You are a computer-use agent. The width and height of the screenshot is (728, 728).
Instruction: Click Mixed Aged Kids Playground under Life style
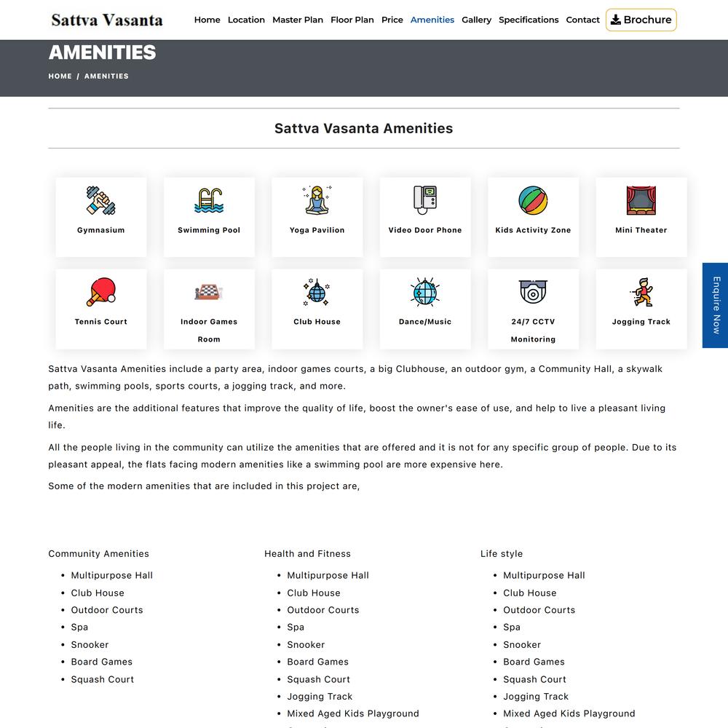[x=569, y=713]
